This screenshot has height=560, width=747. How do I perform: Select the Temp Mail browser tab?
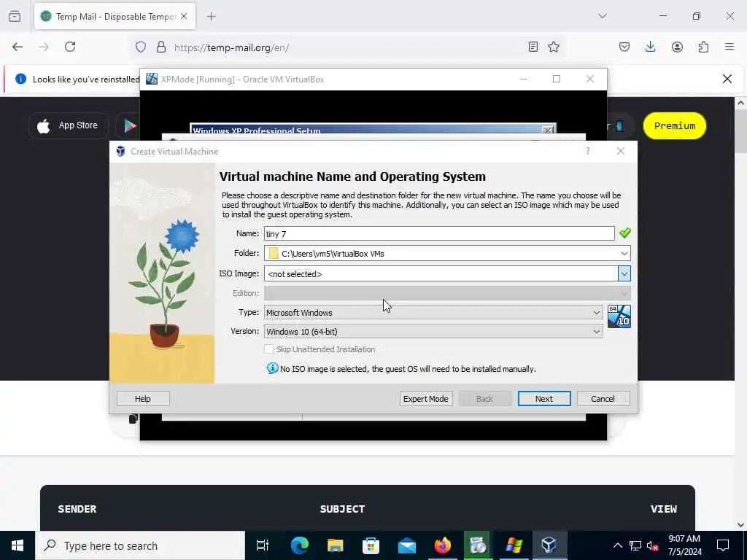[115, 16]
